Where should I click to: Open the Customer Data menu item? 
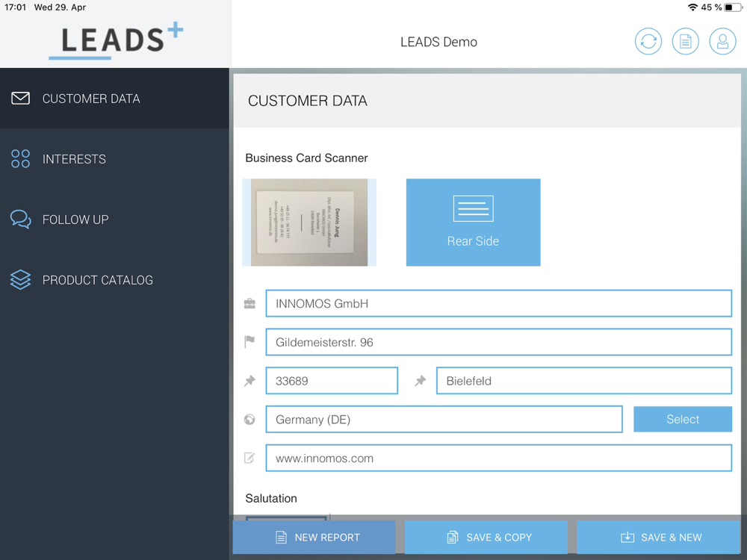tap(114, 98)
